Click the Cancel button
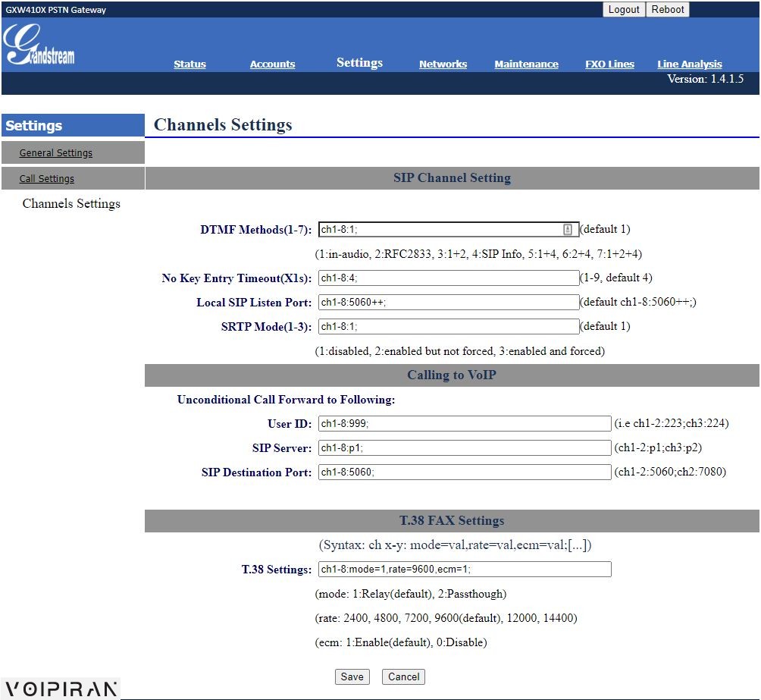 click(x=403, y=676)
